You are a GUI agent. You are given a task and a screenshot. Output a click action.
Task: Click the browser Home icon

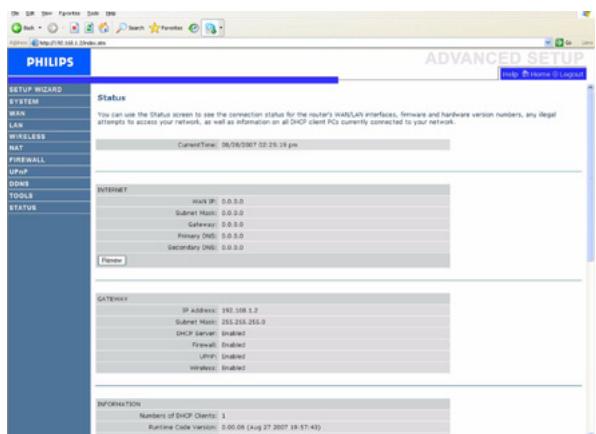[x=104, y=28]
